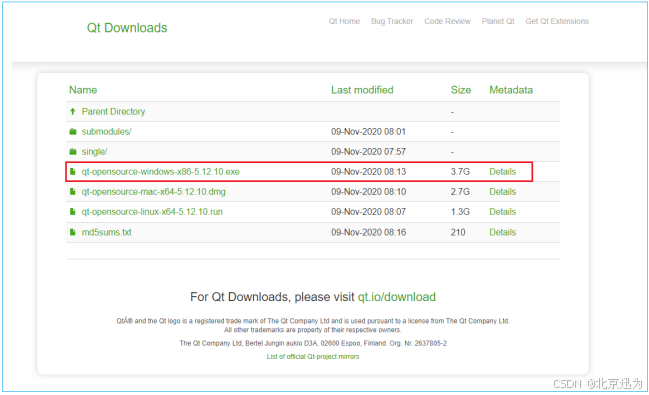Viewport: 649px width, 395px height.
Task: Click the date 09-Nov-2020 08:10
Action: 368,192
